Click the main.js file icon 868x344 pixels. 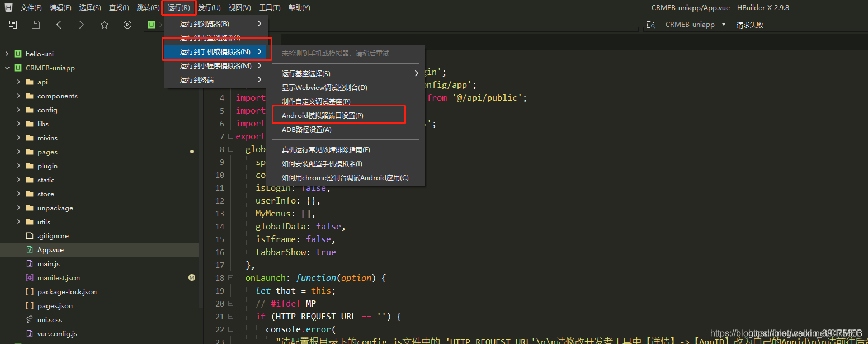point(30,263)
